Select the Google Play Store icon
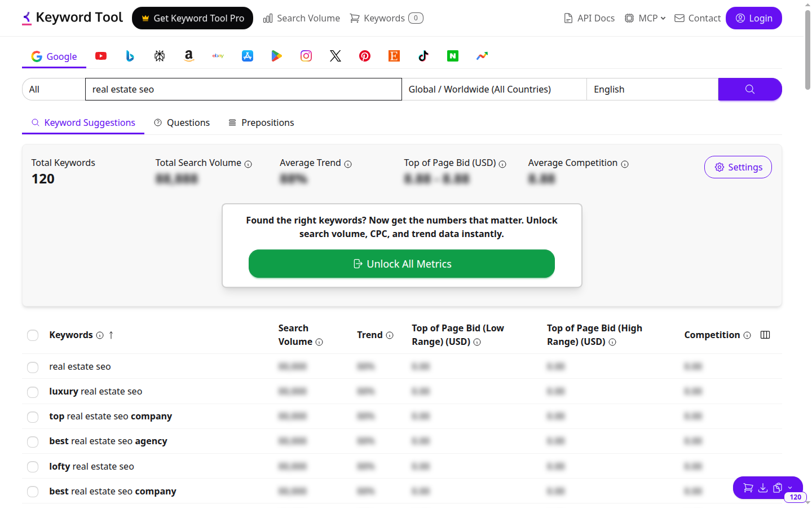This screenshot has width=812, height=508. [277, 56]
